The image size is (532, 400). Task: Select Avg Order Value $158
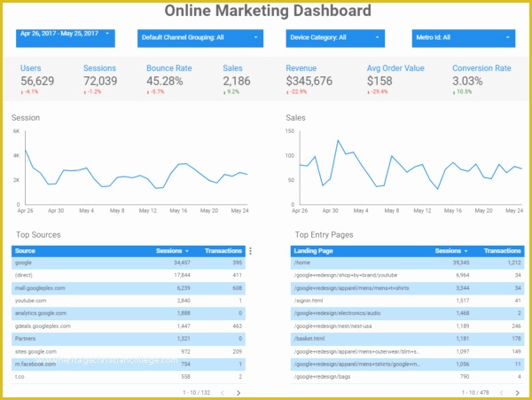click(379, 81)
